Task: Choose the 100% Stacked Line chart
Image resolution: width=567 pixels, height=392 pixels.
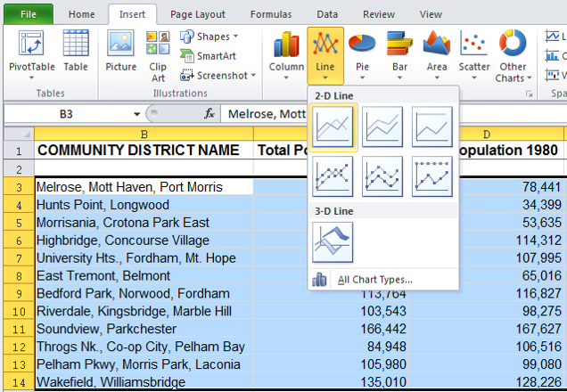Action: pyautogui.click(x=432, y=127)
